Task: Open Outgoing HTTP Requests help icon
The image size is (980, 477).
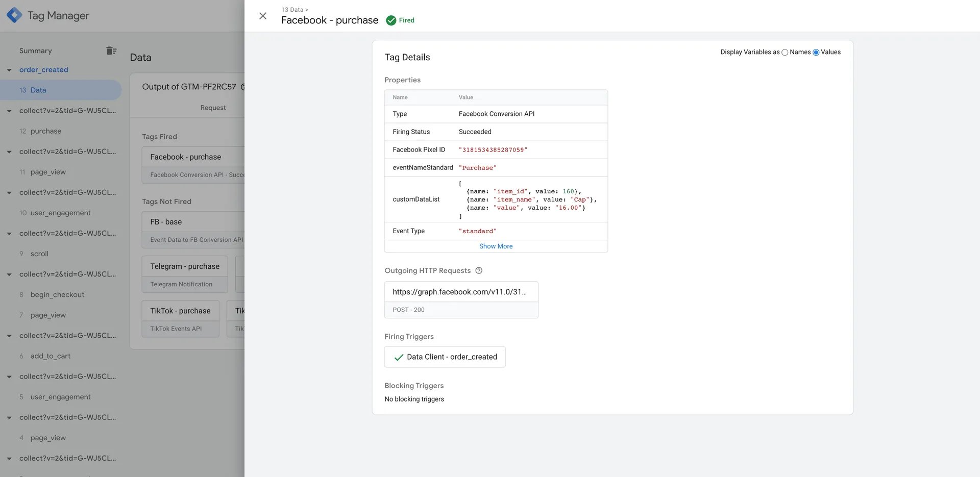Action: pyautogui.click(x=479, y=271)
